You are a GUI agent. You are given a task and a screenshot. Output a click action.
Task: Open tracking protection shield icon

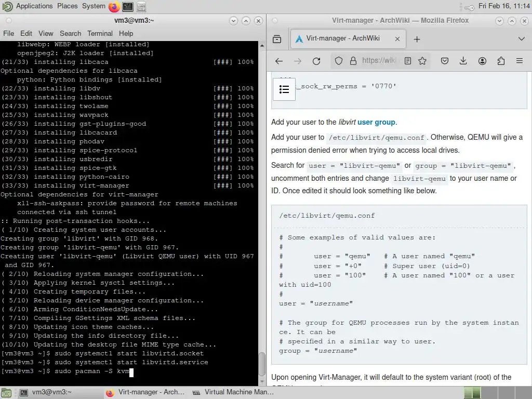[338, 61]
